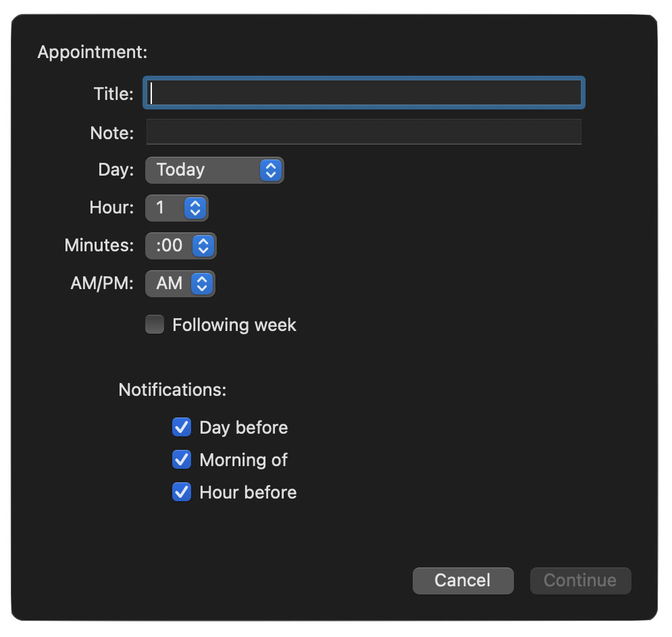Click the "Day before" label text

coord(244,428)
